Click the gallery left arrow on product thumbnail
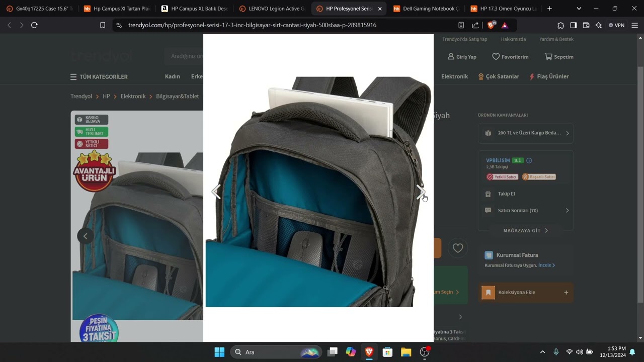The width and height of the screenshot is (644, 362). coord(86,236)
